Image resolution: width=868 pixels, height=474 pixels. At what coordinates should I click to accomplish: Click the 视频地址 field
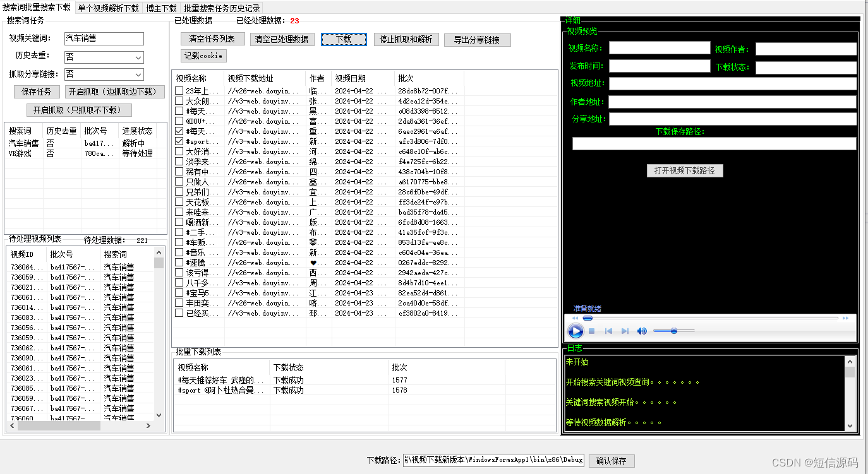(x=733, y=83)
